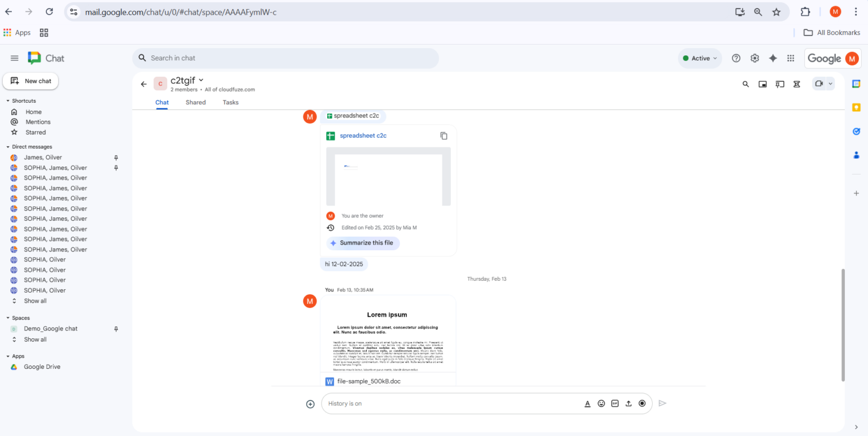Open the video call options chevron
Screen dimensions: 868x436
pyautogui.click(x=831, y=83)
